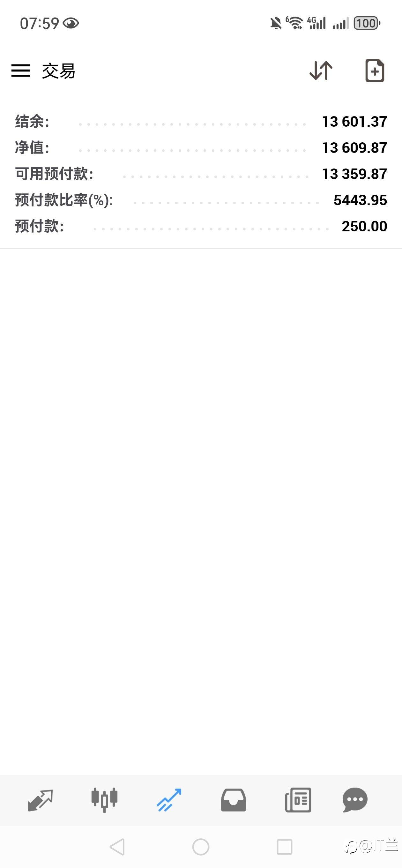
Task: Open the Chat speech bubble tab
Action: pyautogui.click(x=355, y=800)
